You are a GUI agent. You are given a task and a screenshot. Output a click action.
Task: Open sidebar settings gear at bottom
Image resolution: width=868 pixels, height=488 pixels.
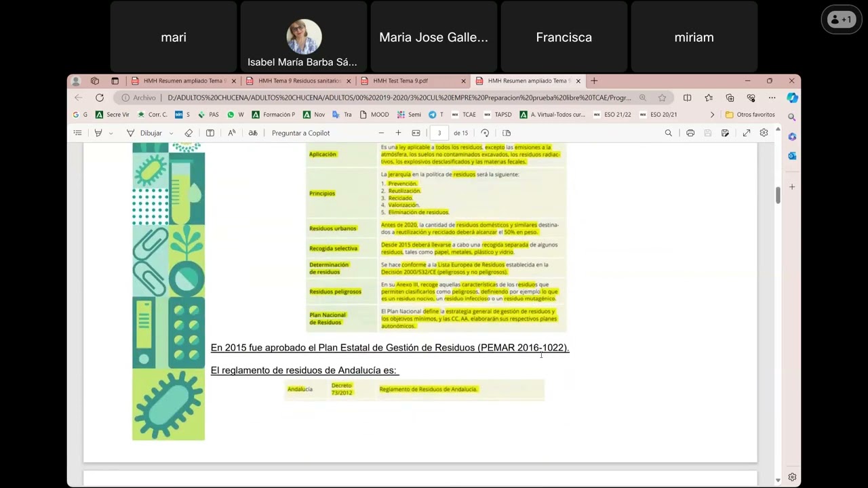pos(792,477)
